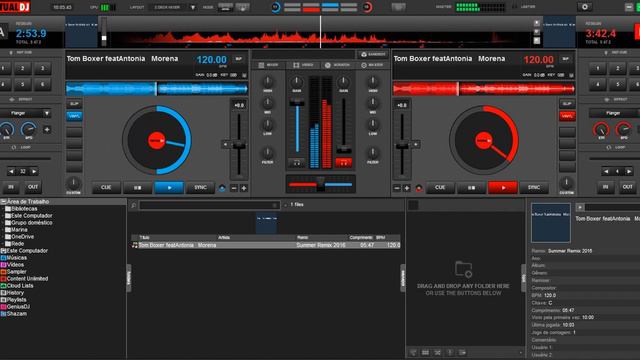
Task: Click the crossfader
Action: [320, 184]
